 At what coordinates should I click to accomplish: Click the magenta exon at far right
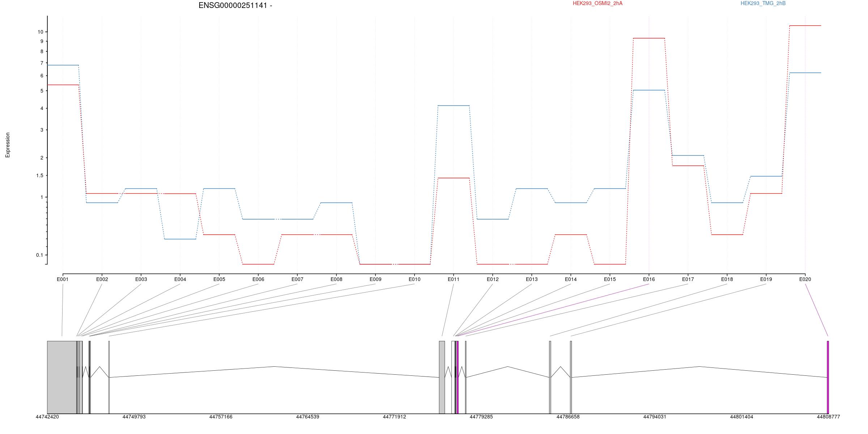pos(828,377)
